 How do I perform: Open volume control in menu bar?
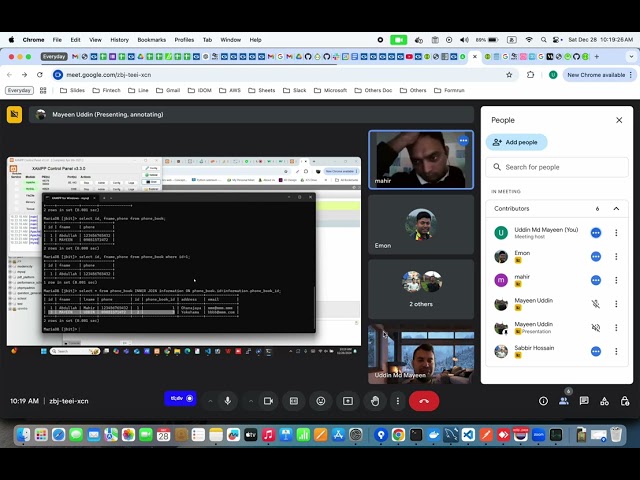pos(464,40)
